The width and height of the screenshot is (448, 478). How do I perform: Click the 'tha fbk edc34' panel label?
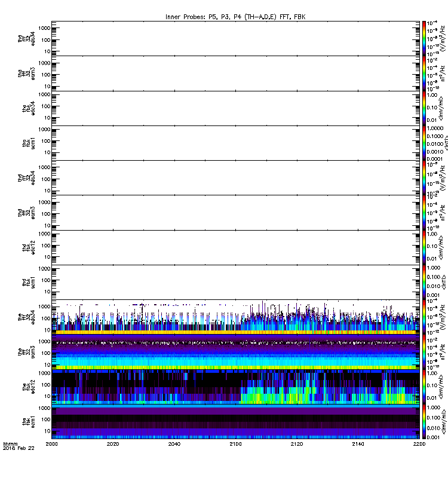point(29,108)
